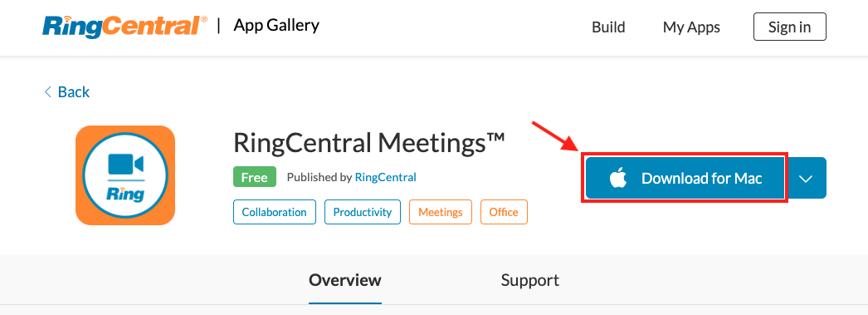The height and width of the screenshot is (315, 868).
Task: Select the Collaboration category tag
Action: (x=275, y=213)
